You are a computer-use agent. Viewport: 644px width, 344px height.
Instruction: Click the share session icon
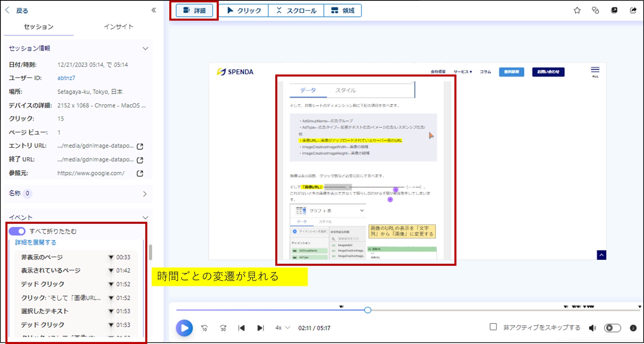(x=633, y=10)
